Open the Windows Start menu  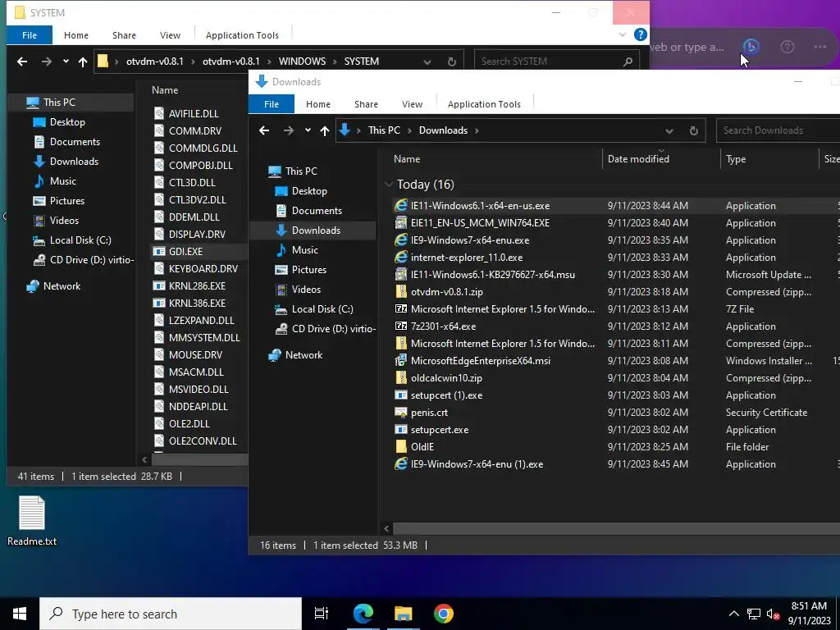[20, 614]
